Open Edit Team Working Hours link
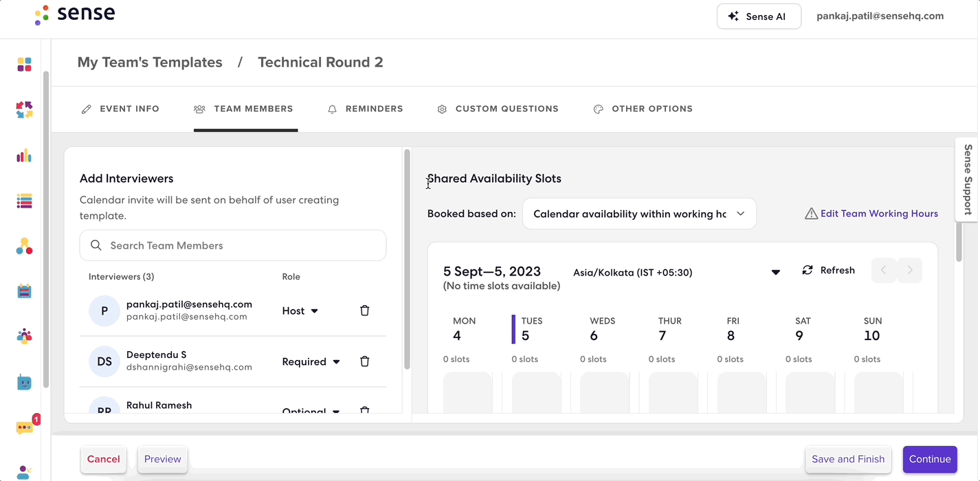Viewport: 980px width, 481px height. point(879,214)
